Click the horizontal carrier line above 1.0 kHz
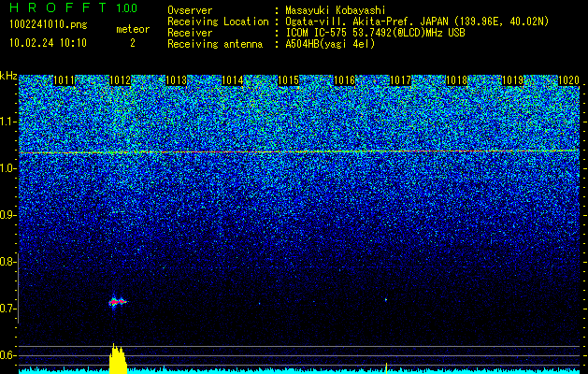The height and width of the screenshot is (374, 588). [x=299, y=151]
